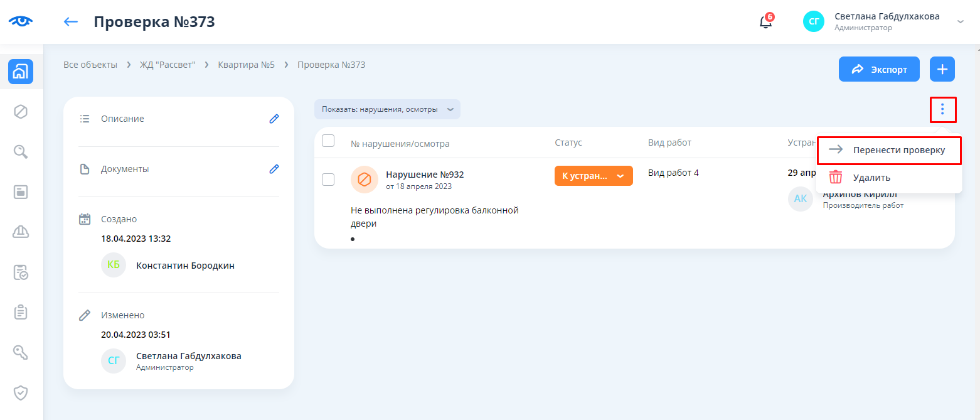Choose Удалить from the context menu
The image size is (980, 420).
click(x=871, y=178)
